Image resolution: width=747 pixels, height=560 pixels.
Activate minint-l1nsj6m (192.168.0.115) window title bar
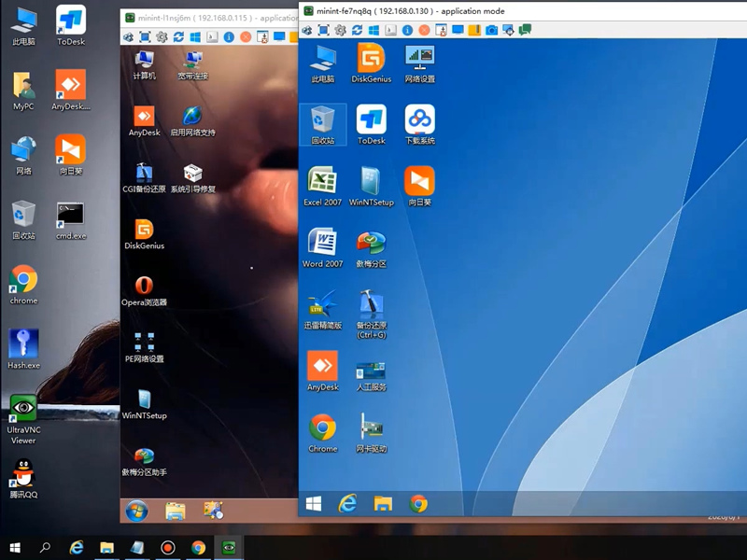tap(209, 18)
